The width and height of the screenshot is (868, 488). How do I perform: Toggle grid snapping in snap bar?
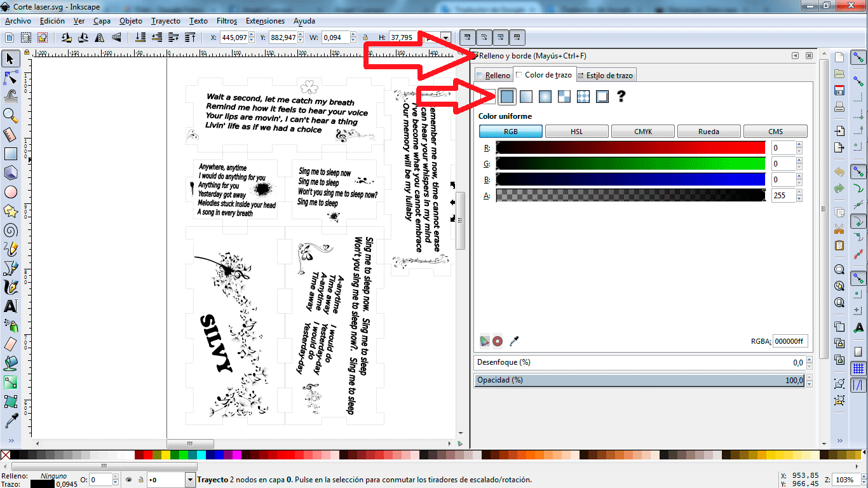click(x=858, y=369)
